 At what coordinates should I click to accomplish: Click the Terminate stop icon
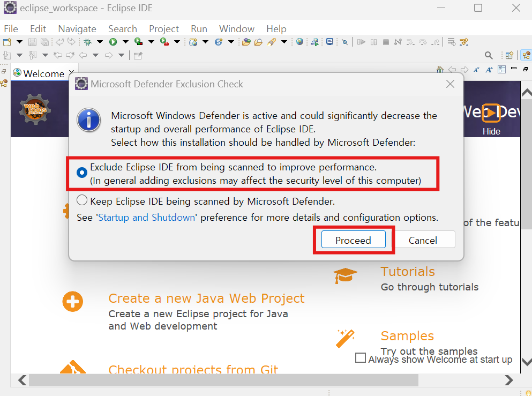(x=386, y=42)
